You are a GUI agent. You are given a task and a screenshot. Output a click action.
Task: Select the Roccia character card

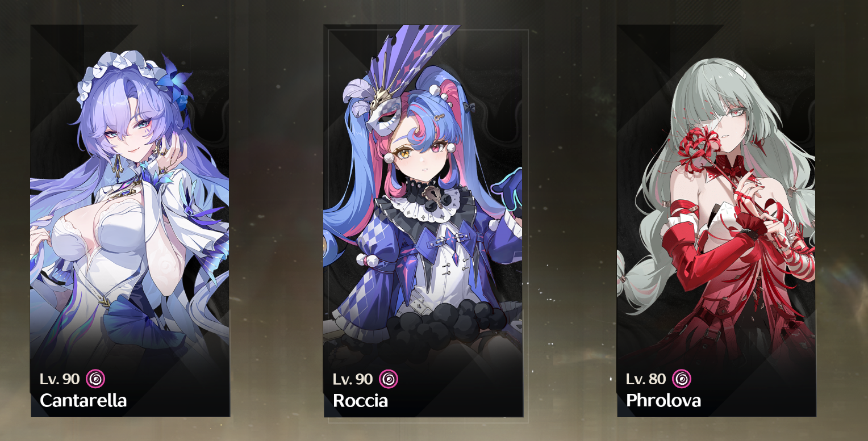point(423,221)
